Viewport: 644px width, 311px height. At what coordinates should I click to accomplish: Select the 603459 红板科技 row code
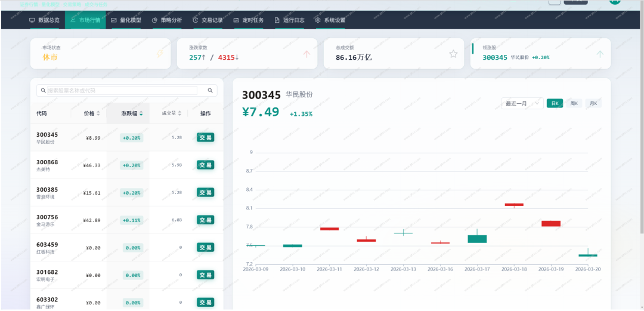(x=47, y=244)
